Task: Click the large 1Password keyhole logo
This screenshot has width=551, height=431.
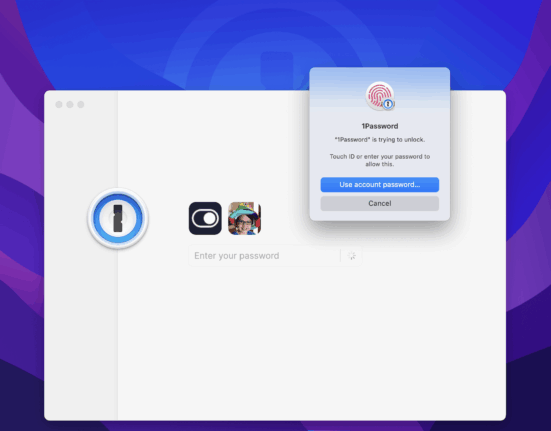Action: (118, 218)
